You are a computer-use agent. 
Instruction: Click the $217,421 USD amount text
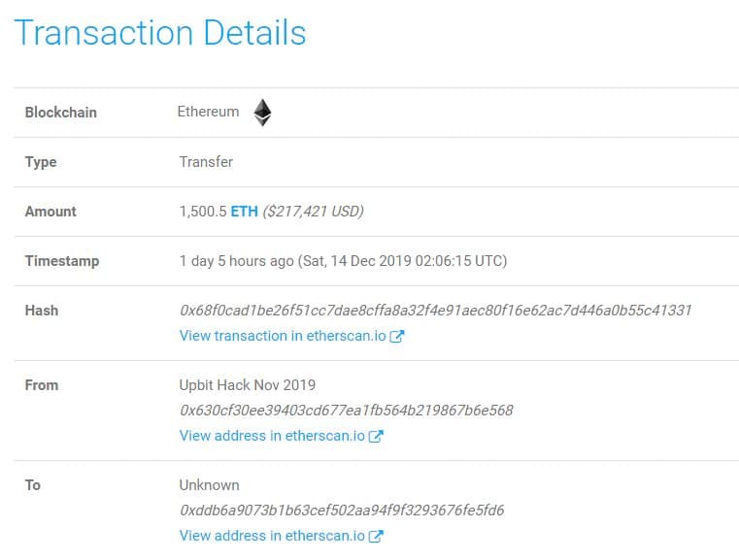pyautogui.click(x=314, y=211)
